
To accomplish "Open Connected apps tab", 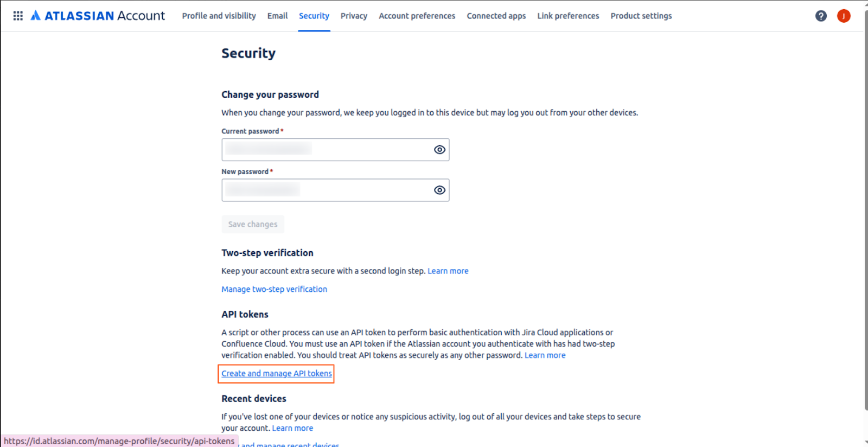I will point(496,16).
